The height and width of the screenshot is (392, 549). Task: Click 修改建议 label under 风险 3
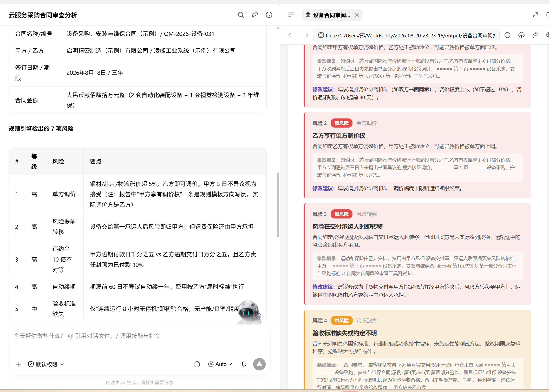pos(324,287)
